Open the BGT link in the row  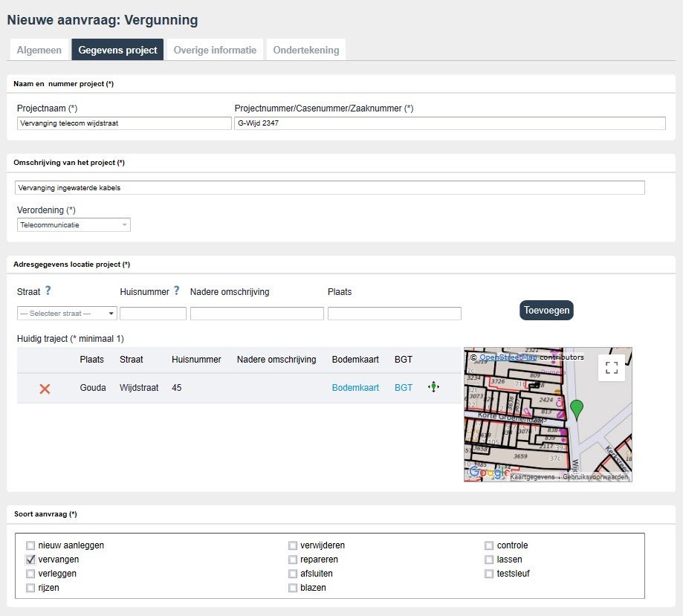point(403,388)
